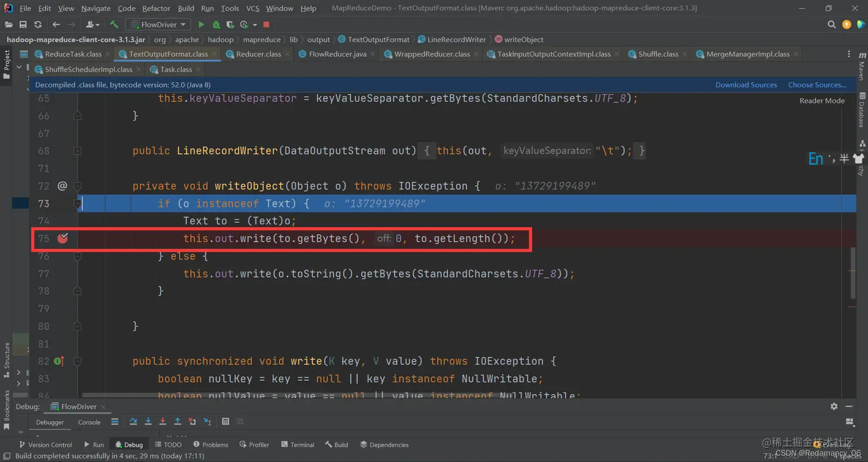Run FlowDriver with the green play icon

coord(201,25)
